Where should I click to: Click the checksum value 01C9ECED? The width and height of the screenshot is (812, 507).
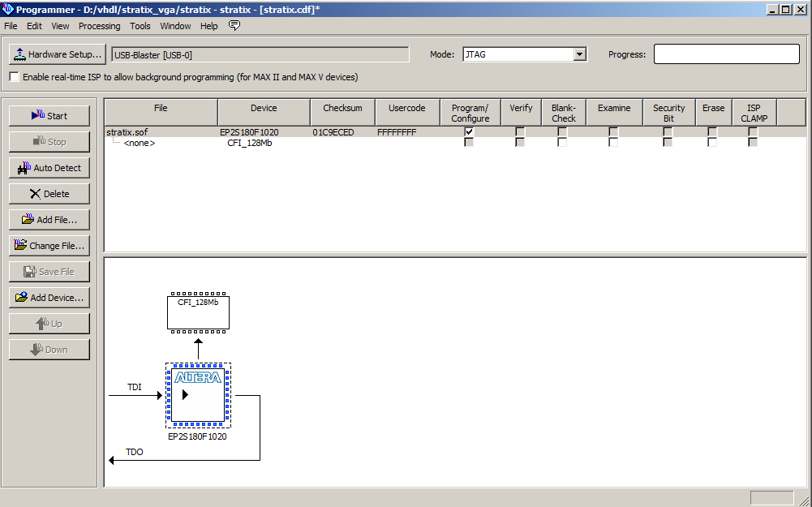(x=333, y=132)
